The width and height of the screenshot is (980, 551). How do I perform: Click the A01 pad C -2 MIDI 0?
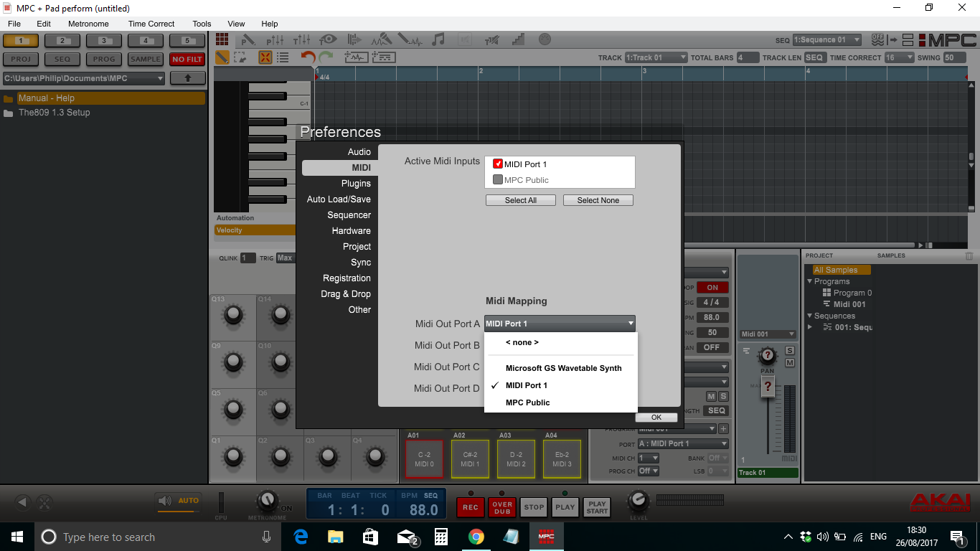425,458
